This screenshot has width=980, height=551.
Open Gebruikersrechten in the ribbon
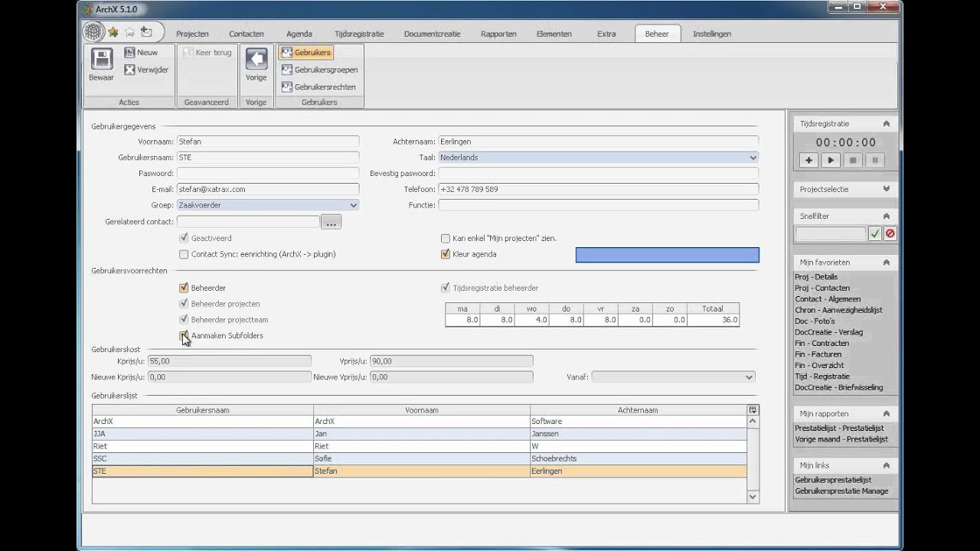[x=318, y=87]
